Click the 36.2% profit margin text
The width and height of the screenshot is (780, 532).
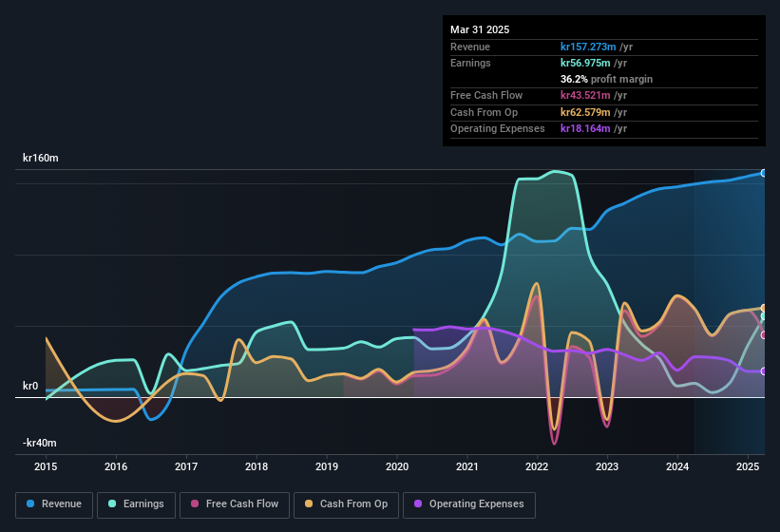tap(606, 79)
